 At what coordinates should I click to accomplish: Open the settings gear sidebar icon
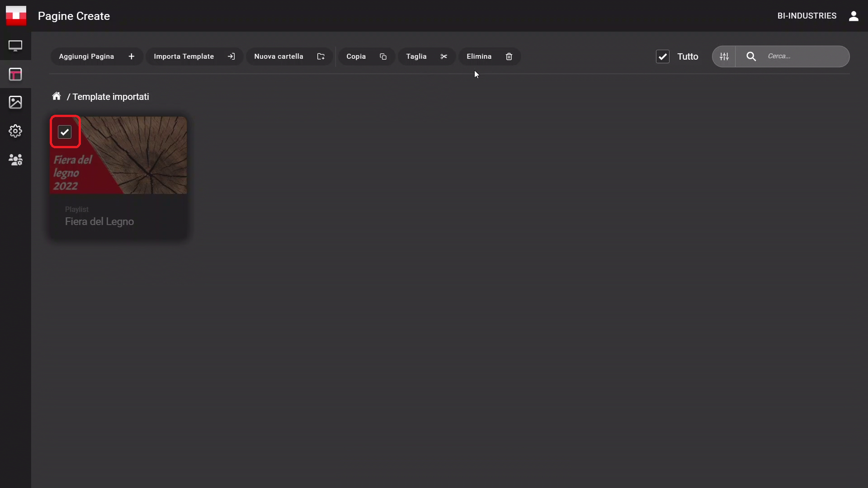point(15,131)
